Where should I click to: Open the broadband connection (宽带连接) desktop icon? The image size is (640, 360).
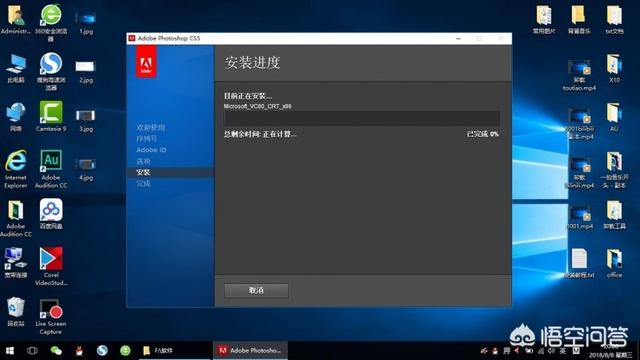[x=16, y=263]
